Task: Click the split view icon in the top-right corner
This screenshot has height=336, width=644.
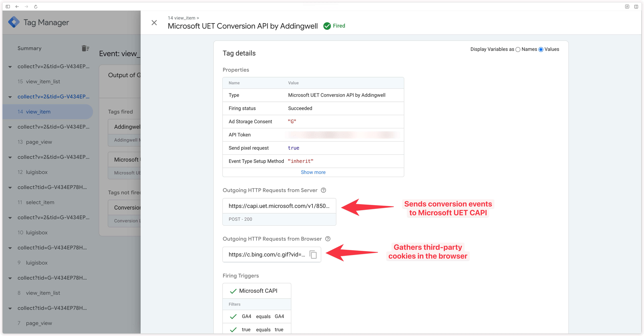Action: tap(636, 7)
